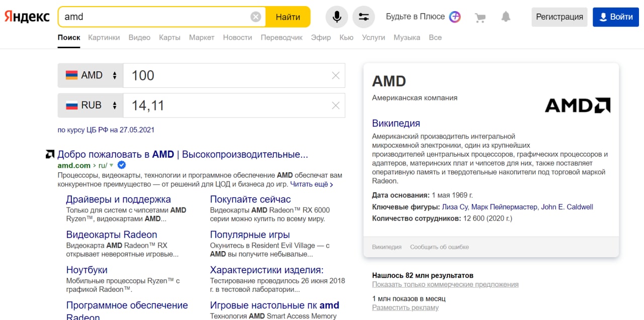Open the Ноутбуки sitelink
Screen dimensions: 644x320
point(87,270)
